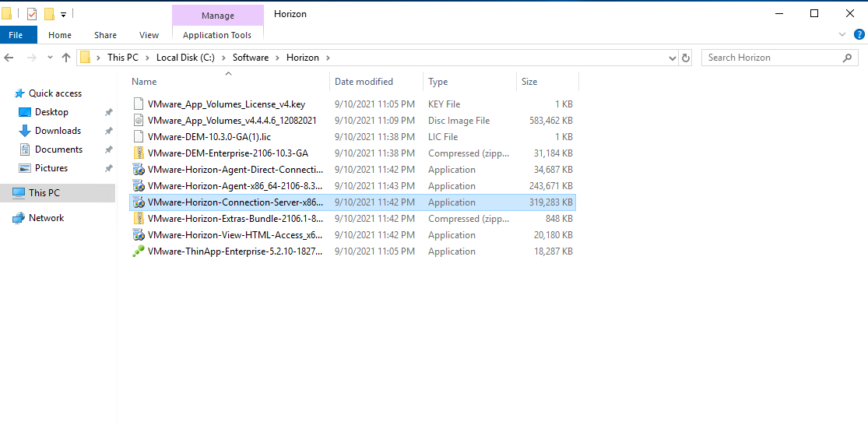868x422 pixels.
Task: Click the This PC monitor icon
Action: (19, 193)
